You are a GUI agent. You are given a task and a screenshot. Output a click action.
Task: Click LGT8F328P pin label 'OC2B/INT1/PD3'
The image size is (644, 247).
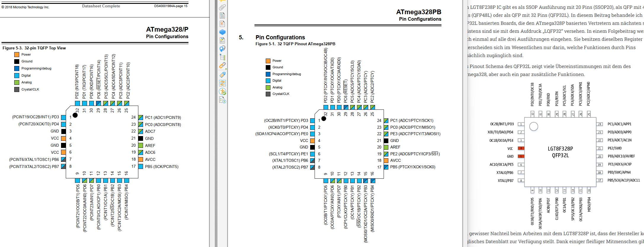(x=502, y=124)
